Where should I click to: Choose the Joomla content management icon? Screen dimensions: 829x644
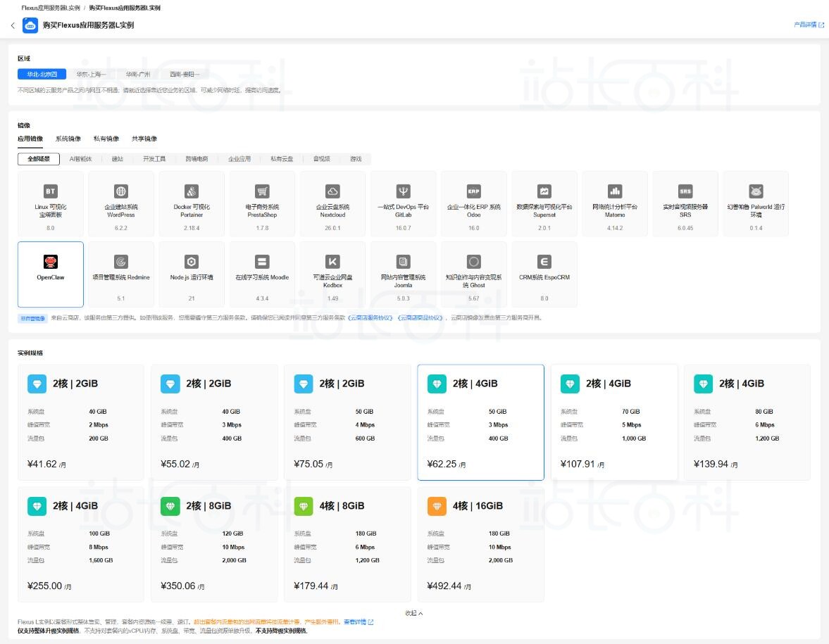[404, 262]
